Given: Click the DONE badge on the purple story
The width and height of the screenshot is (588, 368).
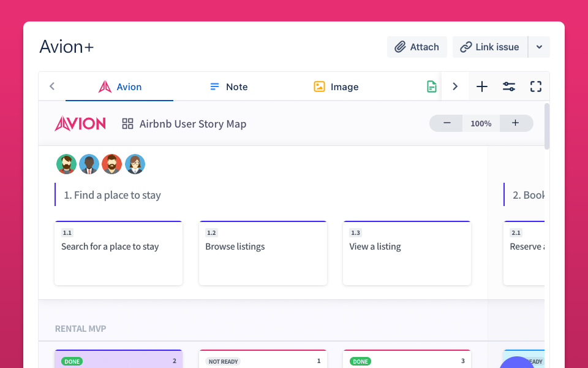Looking at the screenshot, I should point(72,361).
